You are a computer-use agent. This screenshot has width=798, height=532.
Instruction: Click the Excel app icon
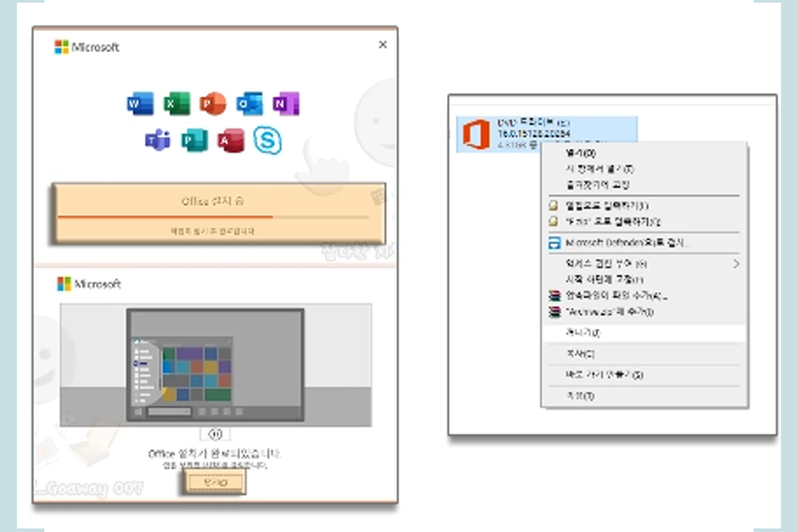(176, 104)
